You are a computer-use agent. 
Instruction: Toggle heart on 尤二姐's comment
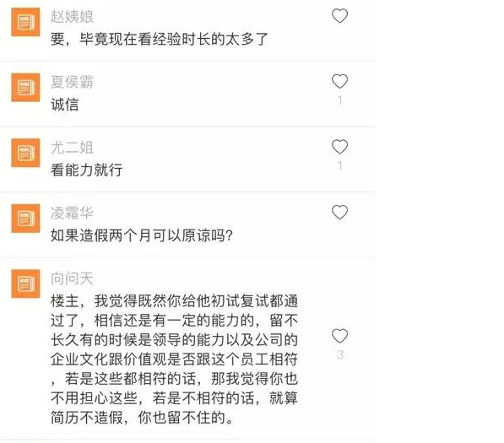(x=339, y=147)
